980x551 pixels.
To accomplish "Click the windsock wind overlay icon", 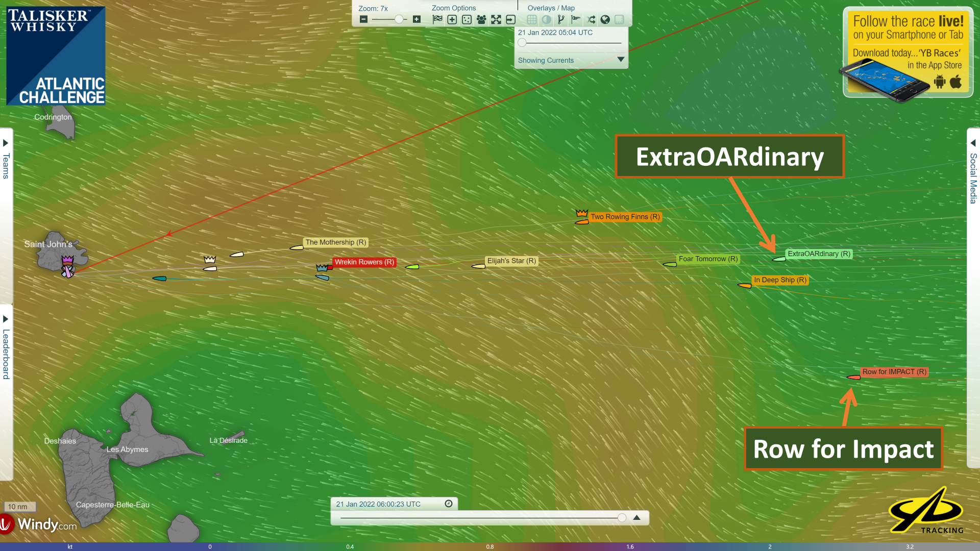I will point(576,19).
